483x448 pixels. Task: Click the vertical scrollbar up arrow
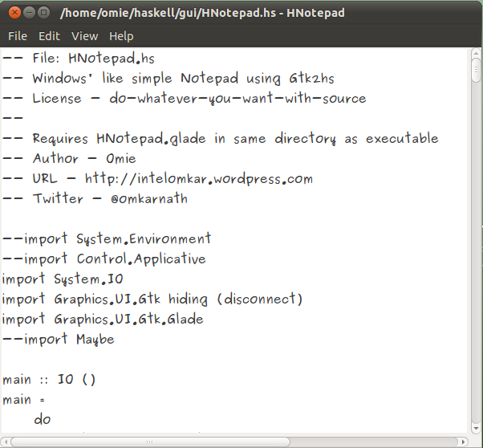click(x=476, y=53)
